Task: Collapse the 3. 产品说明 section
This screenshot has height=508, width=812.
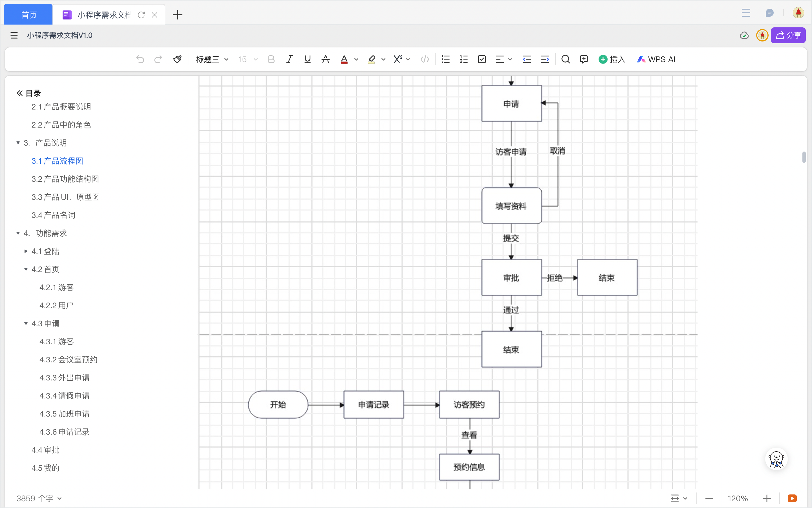Action: coord(18,143)
